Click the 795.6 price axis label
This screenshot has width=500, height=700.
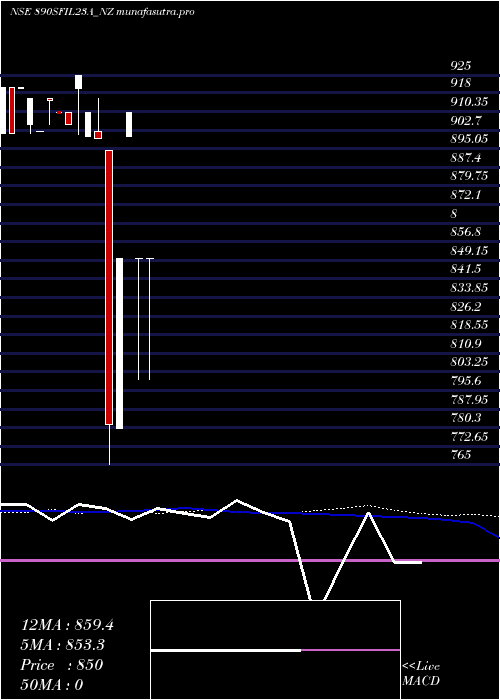tap(466, 381)
